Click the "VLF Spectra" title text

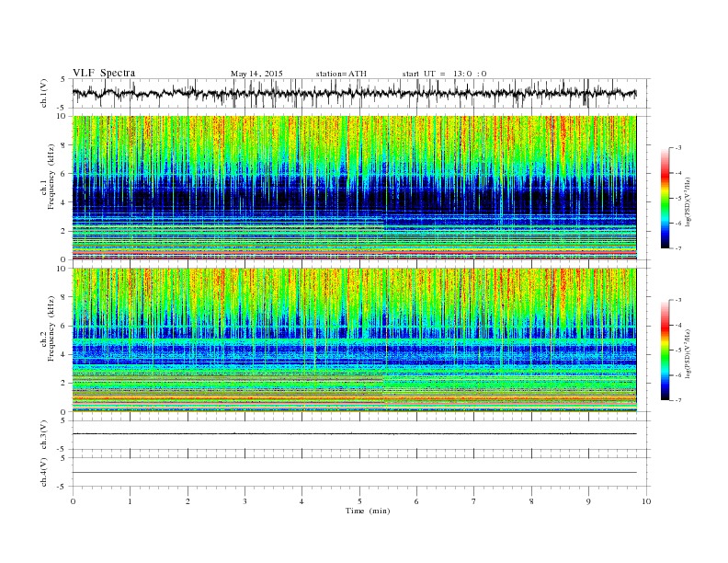[104, 73]
